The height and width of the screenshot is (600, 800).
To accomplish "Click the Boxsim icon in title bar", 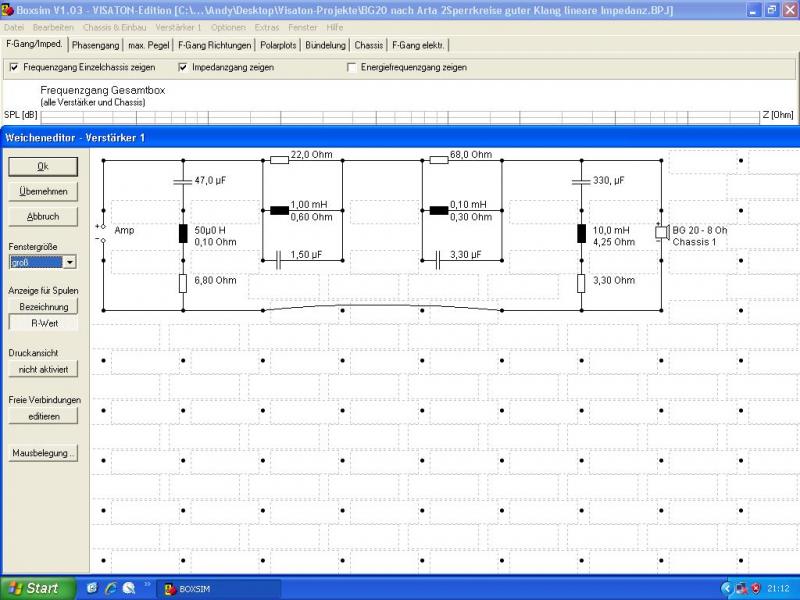I will 7,10.
